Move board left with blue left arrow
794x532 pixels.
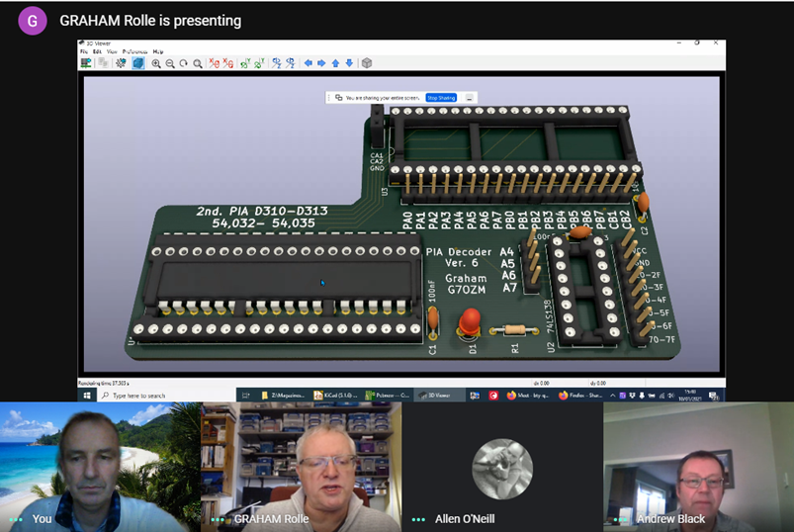308,63
